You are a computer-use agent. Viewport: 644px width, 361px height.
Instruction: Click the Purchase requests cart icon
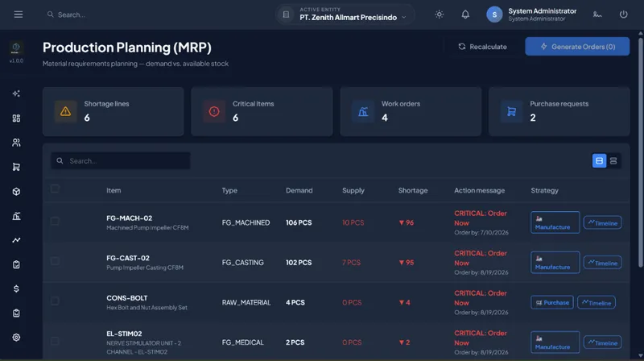(x=511, y=111)
